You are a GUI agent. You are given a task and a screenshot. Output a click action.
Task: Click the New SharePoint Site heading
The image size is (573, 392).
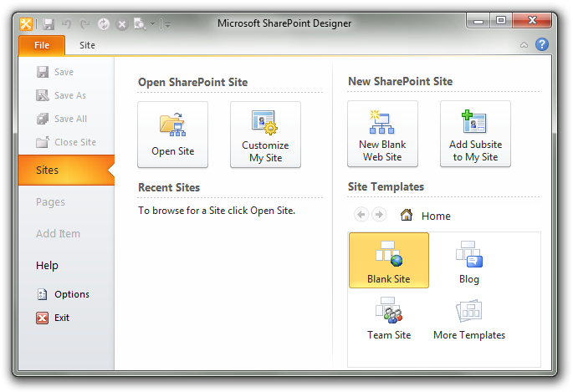401,81
